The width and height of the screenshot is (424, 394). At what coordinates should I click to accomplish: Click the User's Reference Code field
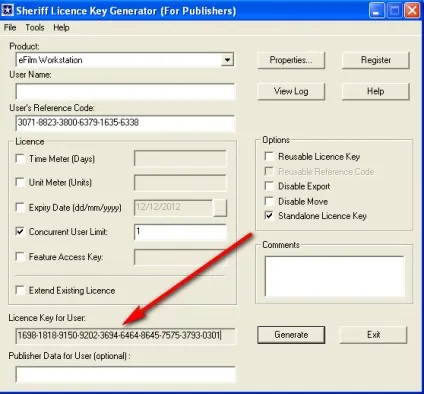pyautogui.click(x=125, y=123)
